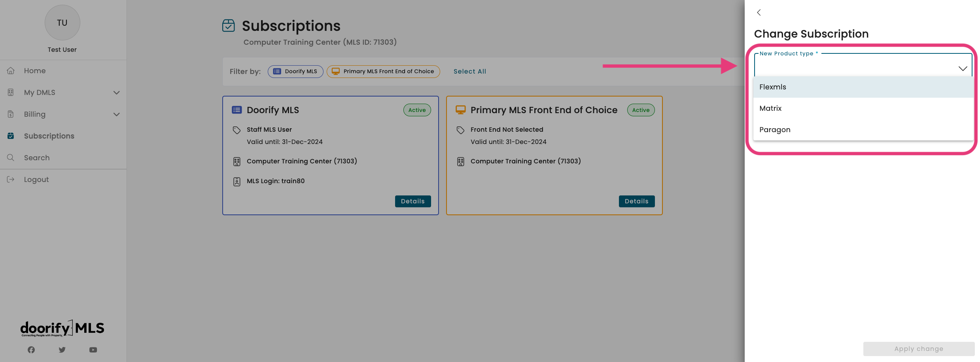Choose Matrix option in dropdown
The width and height of the screenshot is (980, 362).
770,108
